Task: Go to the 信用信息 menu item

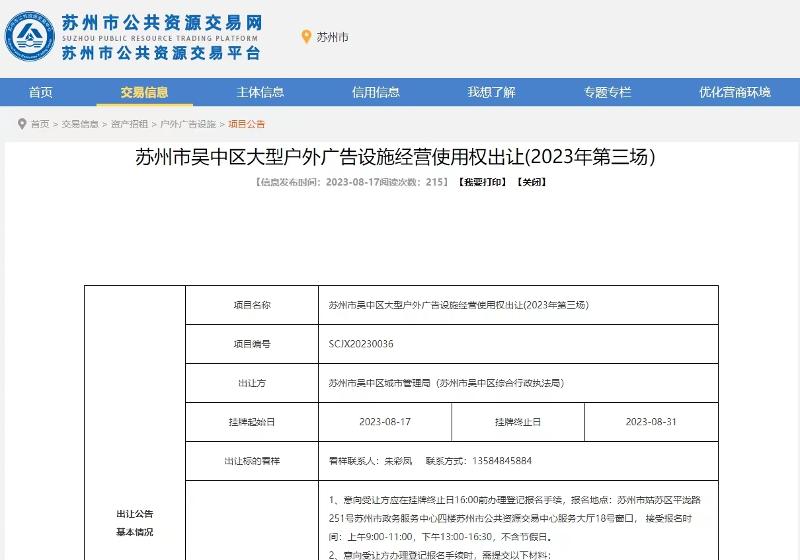Action: 375,92
